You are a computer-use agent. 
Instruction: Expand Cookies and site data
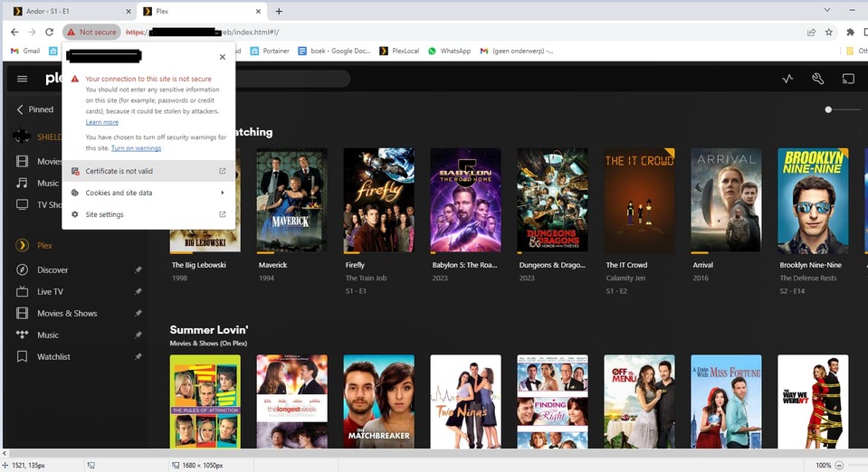click(148, 193)
